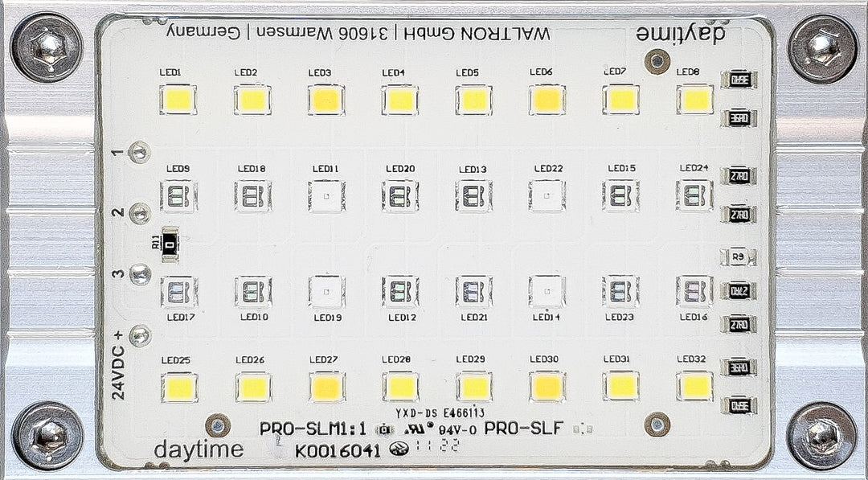Image resolution: width=868 pixels, height=480 pixels.
Task: Click the PRO-SLM1:1 marking
Action: tap(313, 429)
